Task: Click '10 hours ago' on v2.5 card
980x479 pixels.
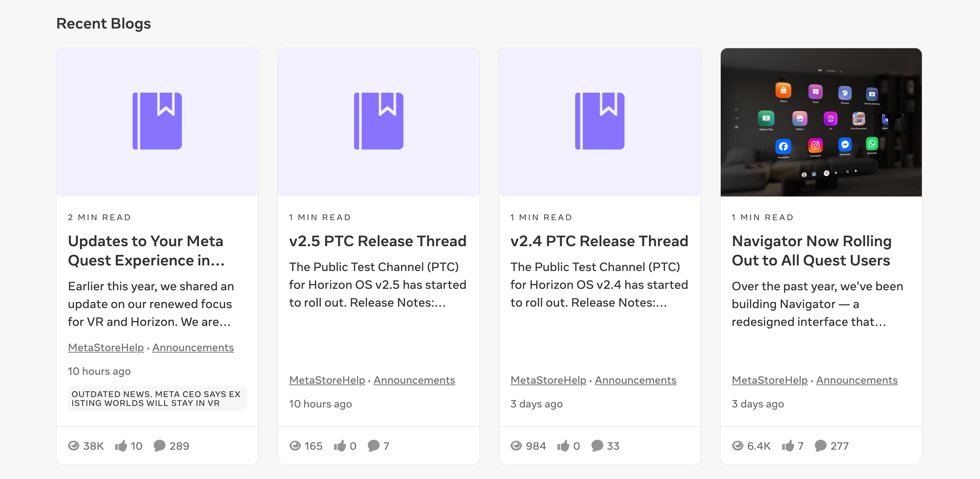Action: 320,404
